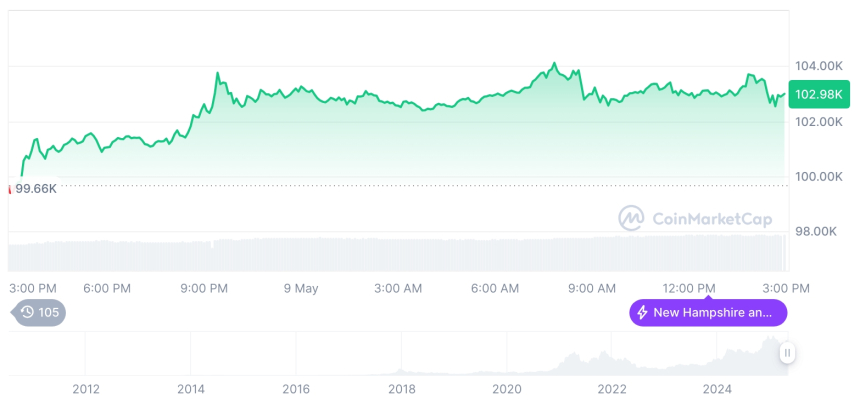Screen dimensions: 860x401
Task: Click the 99.66K opening price label
Action: tap(35, 188)
